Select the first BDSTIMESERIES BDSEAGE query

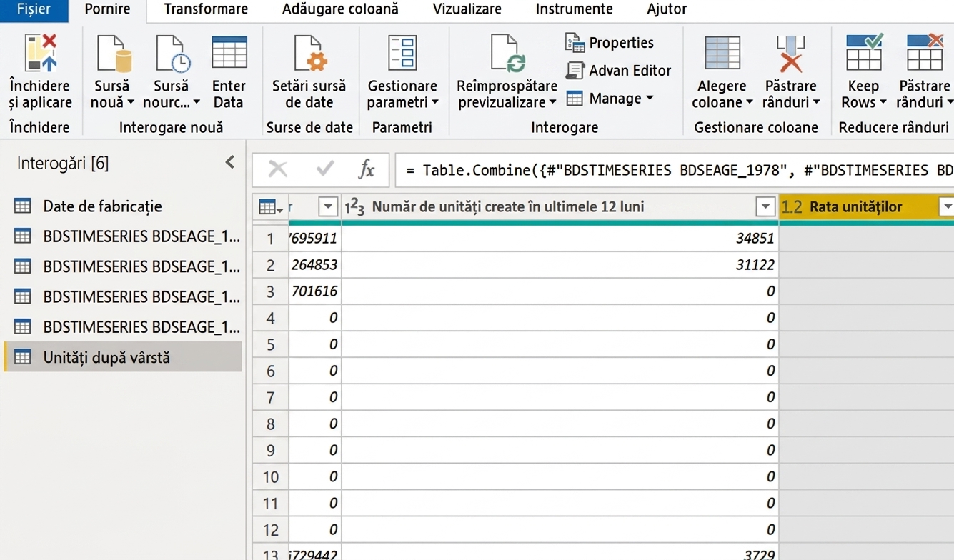pos(123,236)
